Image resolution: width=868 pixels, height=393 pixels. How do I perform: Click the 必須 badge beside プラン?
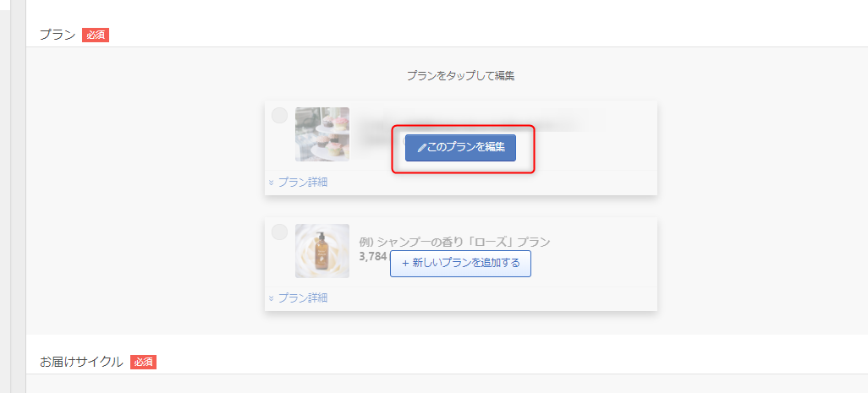96,35
